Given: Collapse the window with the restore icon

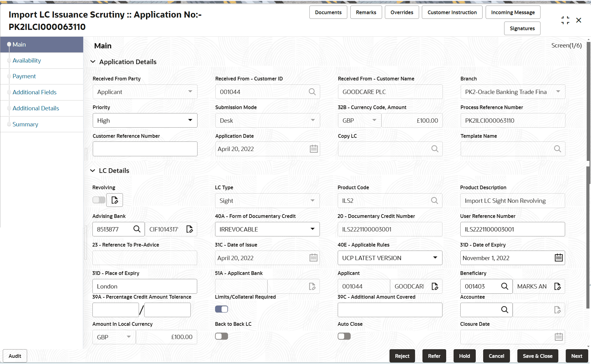Looking at the screenshot, I should tap(565, 20).
